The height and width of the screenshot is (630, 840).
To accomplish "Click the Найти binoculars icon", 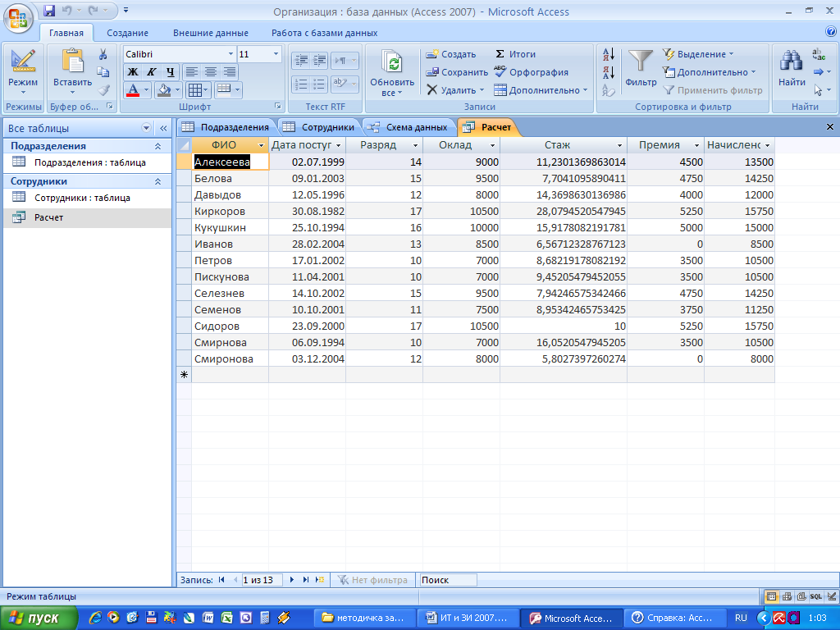I will point(792,68).
